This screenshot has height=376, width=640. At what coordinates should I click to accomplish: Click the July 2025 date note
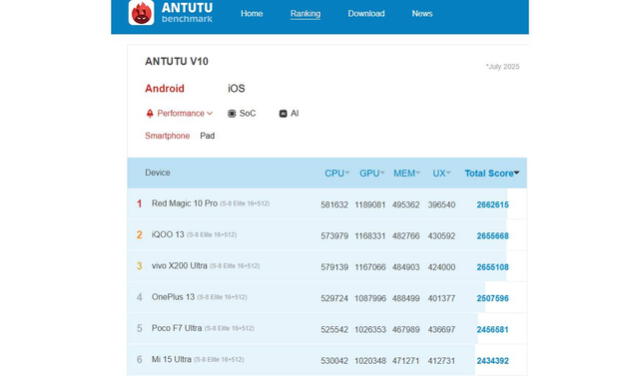pyautogui.click(x=502, y=67)
